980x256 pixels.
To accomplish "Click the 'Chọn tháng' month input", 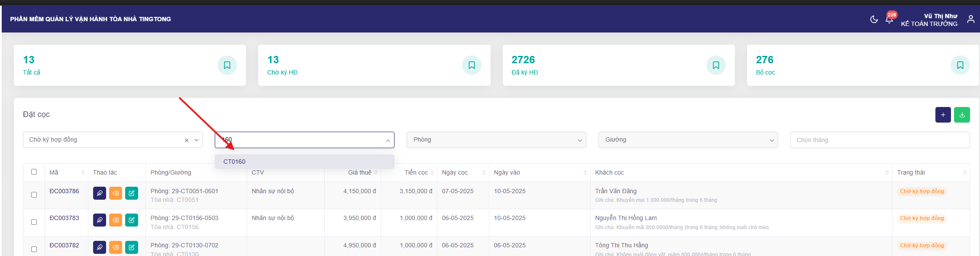I will click(879, 140).
